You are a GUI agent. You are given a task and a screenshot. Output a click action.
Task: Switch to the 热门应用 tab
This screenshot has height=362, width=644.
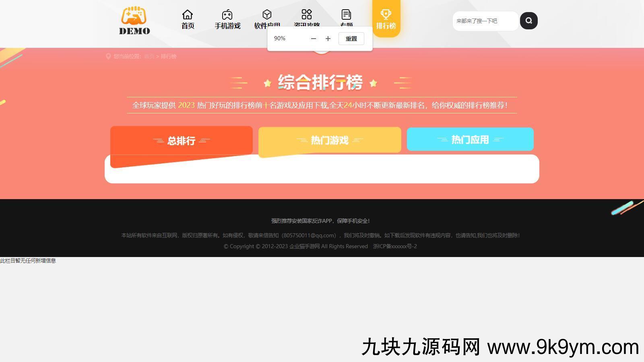coord(470,140)
